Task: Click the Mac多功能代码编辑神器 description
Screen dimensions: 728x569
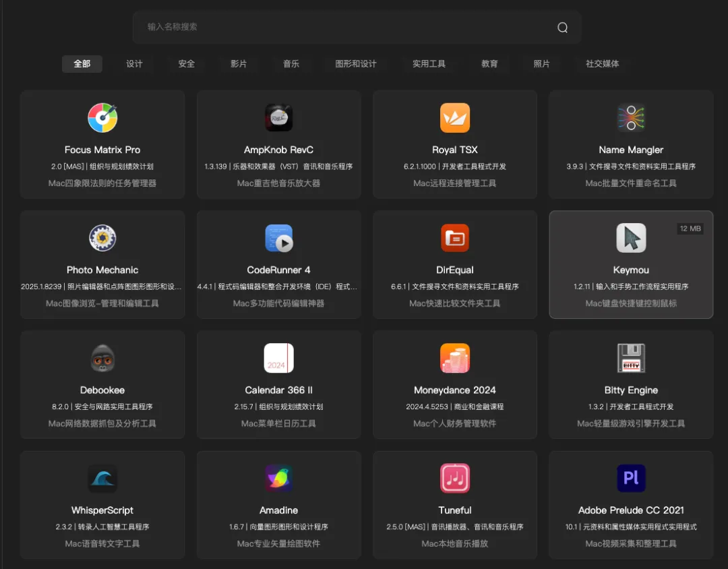Action: (278, 303)
